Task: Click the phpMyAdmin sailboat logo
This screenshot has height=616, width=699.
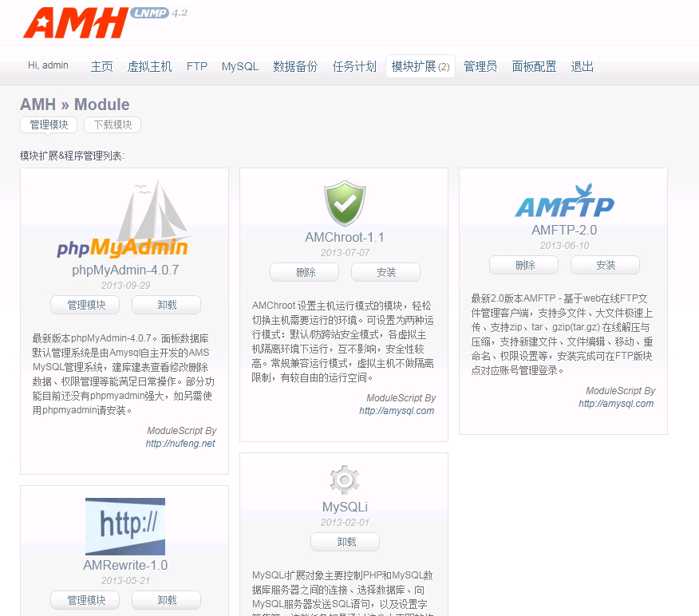Action: (124, 219)
